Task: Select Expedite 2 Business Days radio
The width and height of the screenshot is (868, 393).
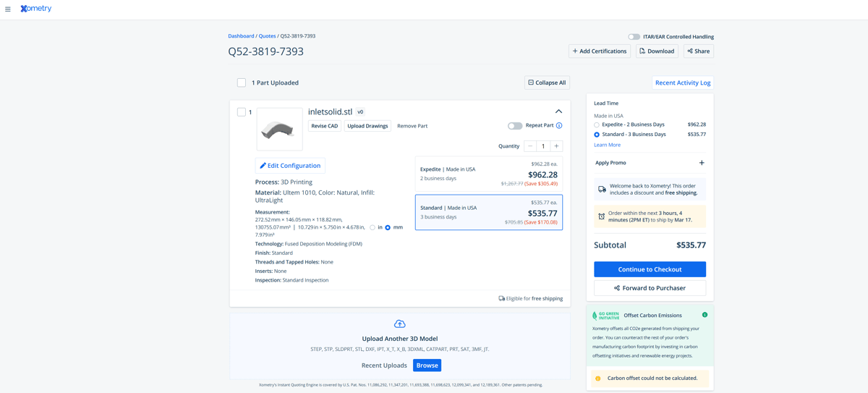Action: tap(597, 125)
